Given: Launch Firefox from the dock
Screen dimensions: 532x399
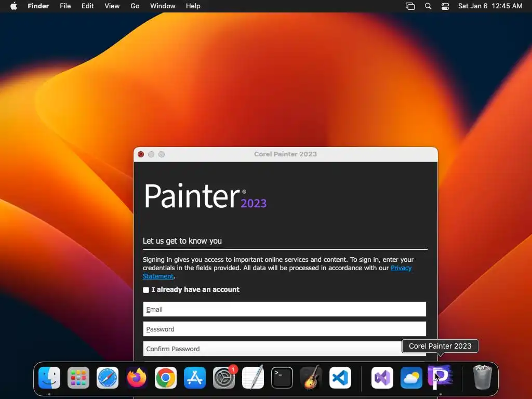Looking at the screenshot, I should (137, 378).
